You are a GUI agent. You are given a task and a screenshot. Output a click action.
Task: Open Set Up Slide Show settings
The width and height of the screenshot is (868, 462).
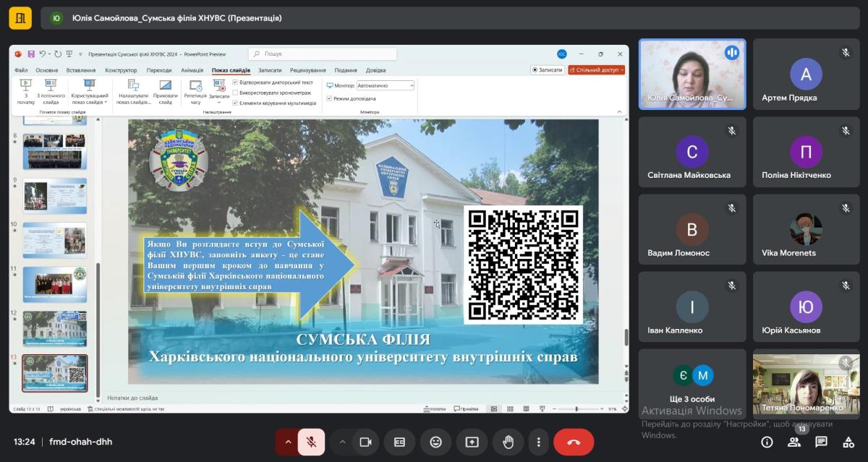133,92
